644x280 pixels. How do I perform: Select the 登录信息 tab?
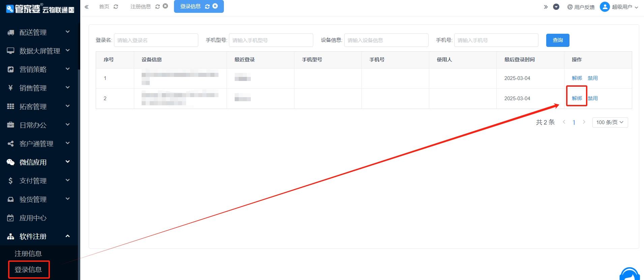tap(191, 6)
